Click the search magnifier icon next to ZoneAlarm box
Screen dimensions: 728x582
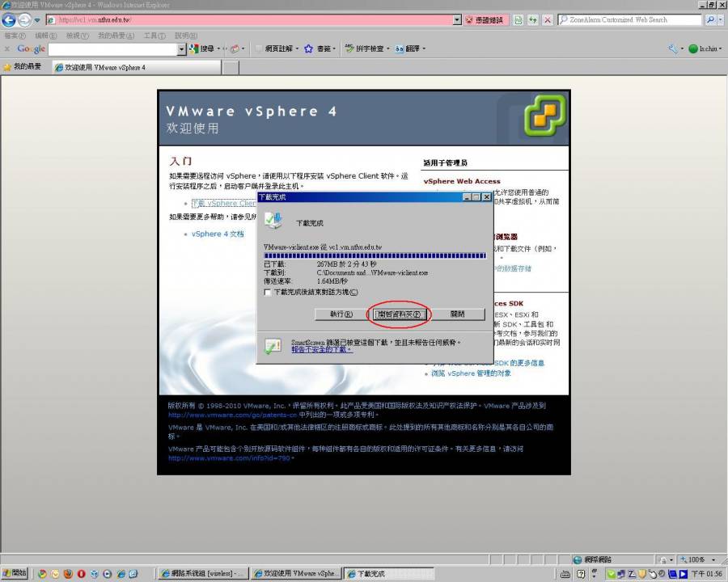click(711, 20)
